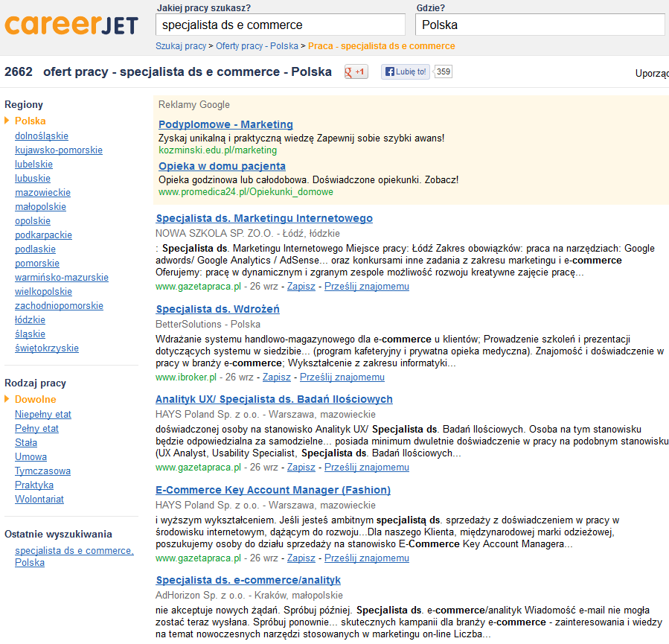Click the Facebook like count 359
669x644 pixels.
(x=444, y=71)
